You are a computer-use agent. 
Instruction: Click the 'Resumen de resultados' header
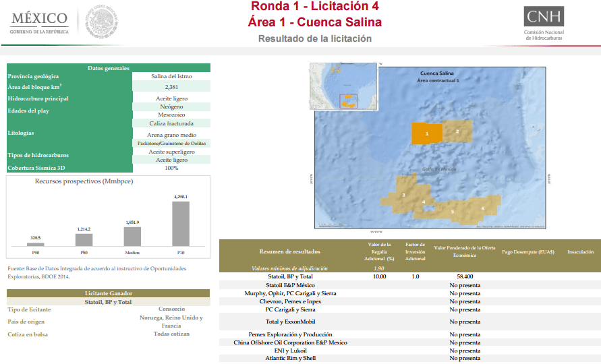tap(290, 251)
